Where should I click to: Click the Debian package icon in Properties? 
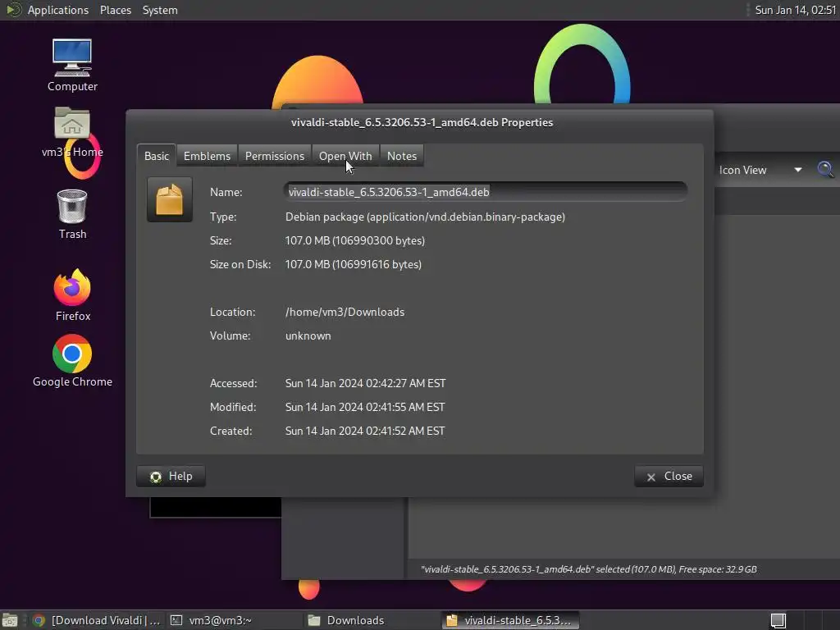point(170,200)
